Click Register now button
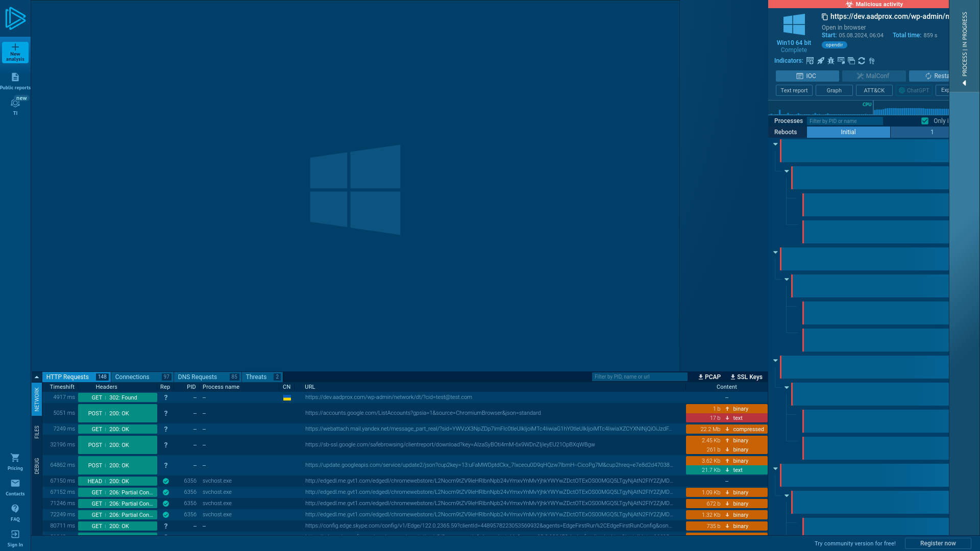Image resolution: width=980 pixels, height=551 pixels. pos(938,543)
